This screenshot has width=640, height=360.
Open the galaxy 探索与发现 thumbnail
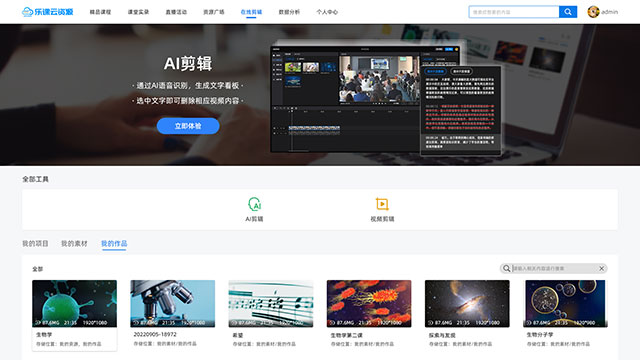tap(467, 303)
